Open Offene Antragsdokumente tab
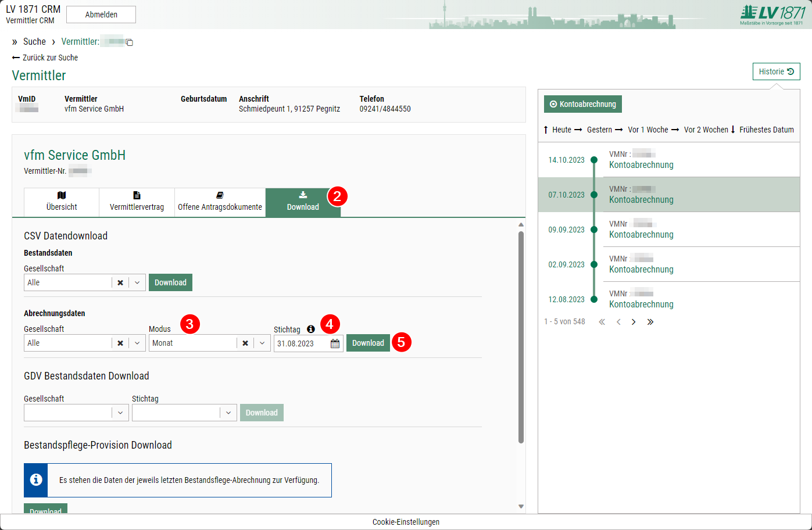Screen dimensions: 812x530 click(x=220, y=202)
